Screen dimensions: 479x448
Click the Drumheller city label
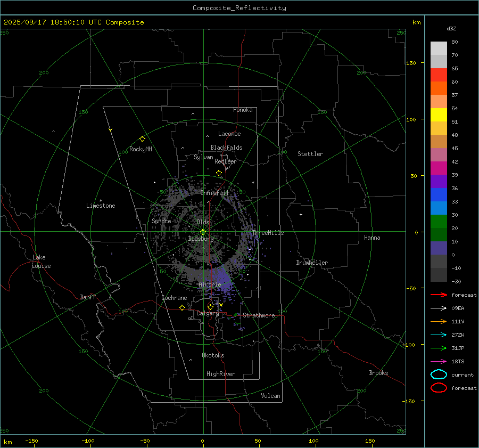coord(312,263)
